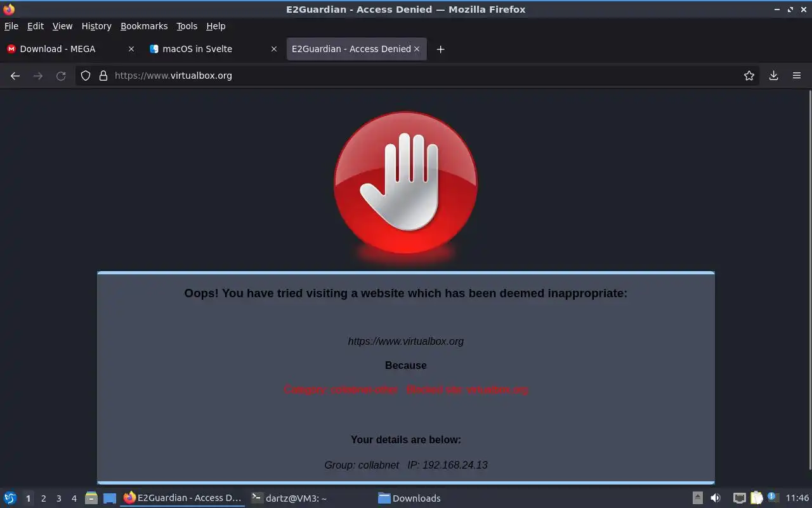Click the notification update tray icon

click(x=772, y=497)
